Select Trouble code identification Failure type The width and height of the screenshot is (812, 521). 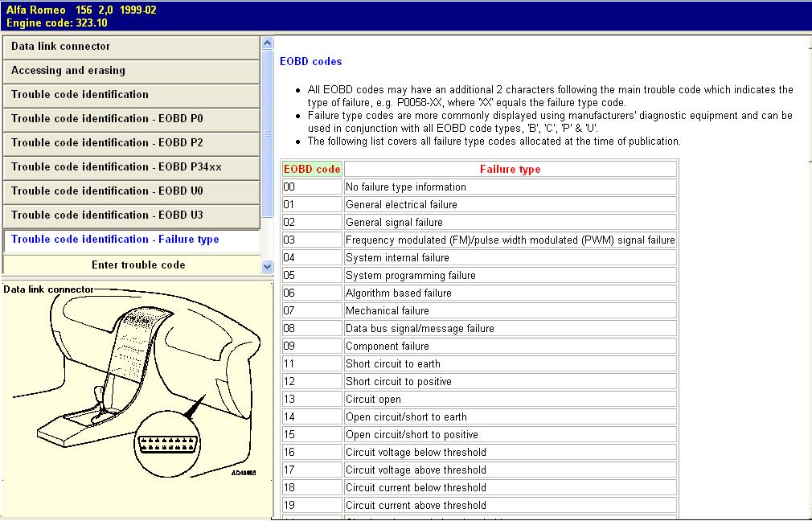tap(131, 240)
